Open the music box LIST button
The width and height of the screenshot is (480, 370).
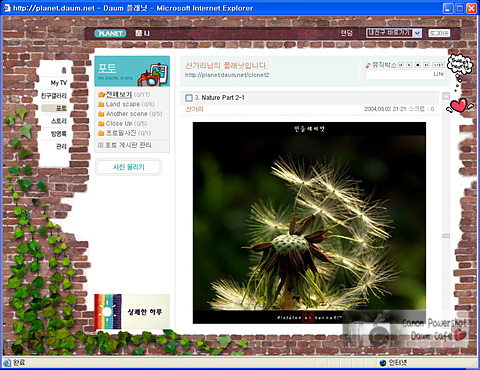click(438, 65)
